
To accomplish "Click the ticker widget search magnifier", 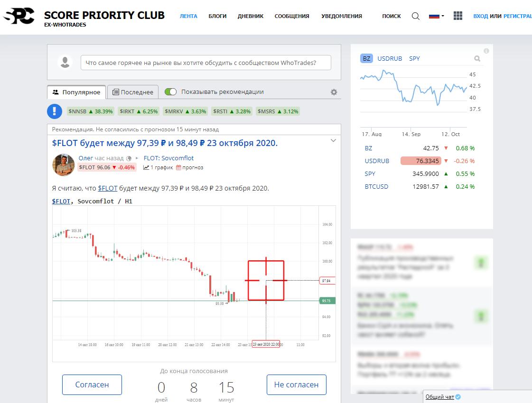I will [477, 59].
